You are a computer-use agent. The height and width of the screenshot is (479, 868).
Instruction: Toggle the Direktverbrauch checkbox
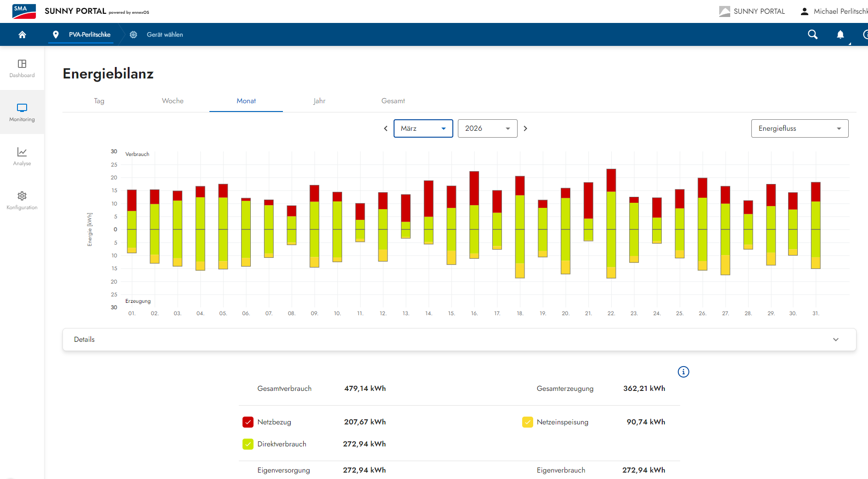[248, 444]
